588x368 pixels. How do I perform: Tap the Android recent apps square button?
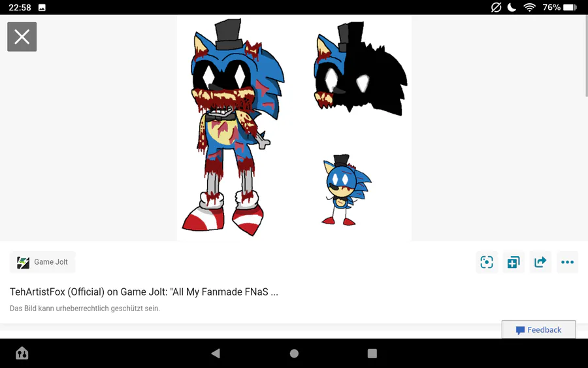(372, 354)
